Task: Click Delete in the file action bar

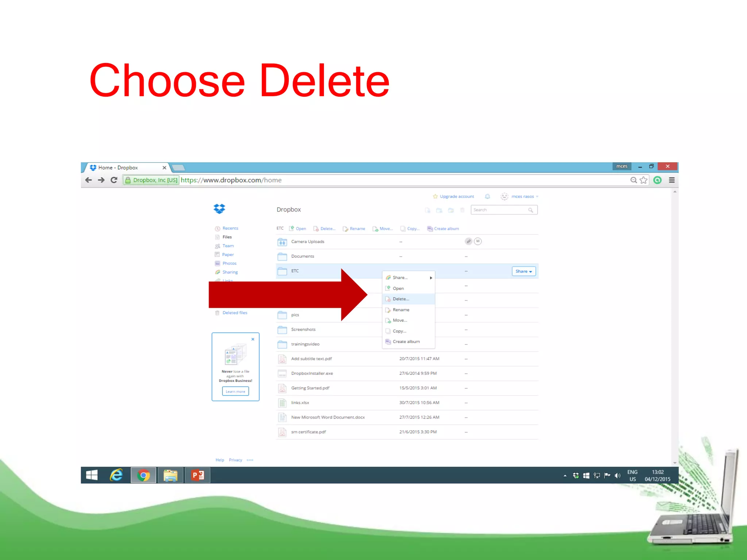Action: tap(324, 229)
